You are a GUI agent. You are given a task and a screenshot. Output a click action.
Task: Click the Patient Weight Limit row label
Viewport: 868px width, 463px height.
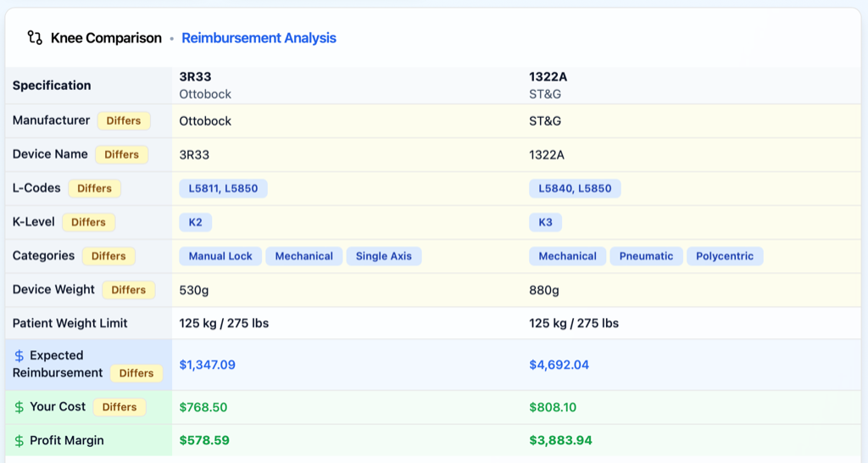pos(70,323)
